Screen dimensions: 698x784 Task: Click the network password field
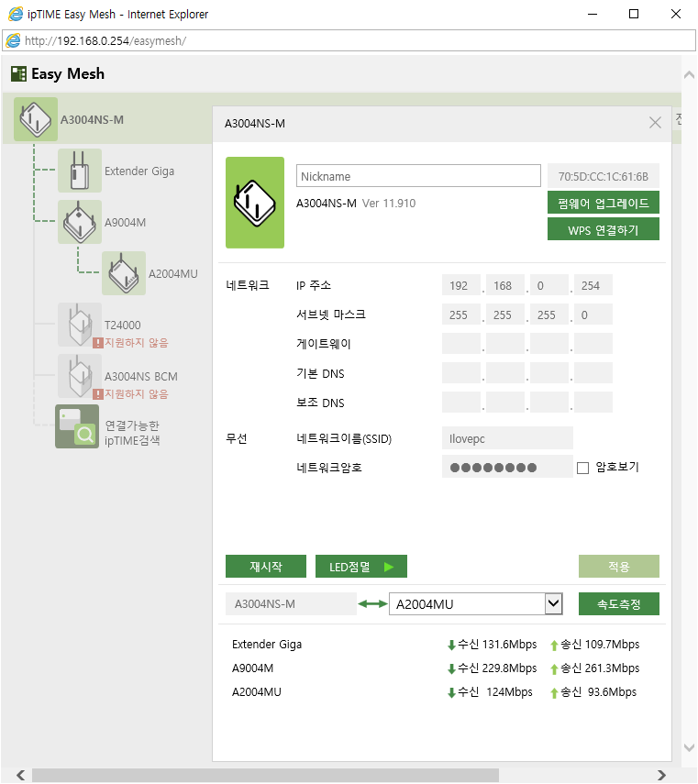click(507, 467)
